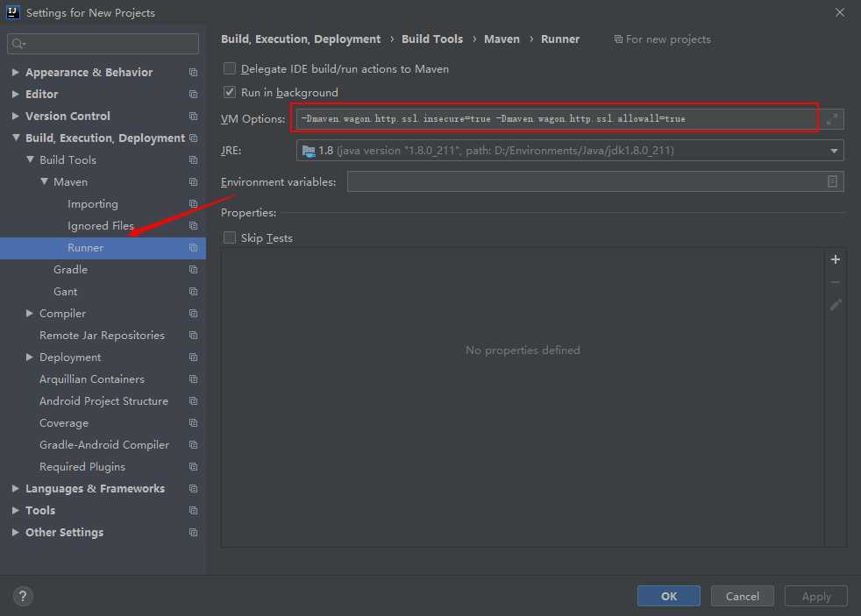Click the search magnifier icon in settings

(x=18, y=44)
